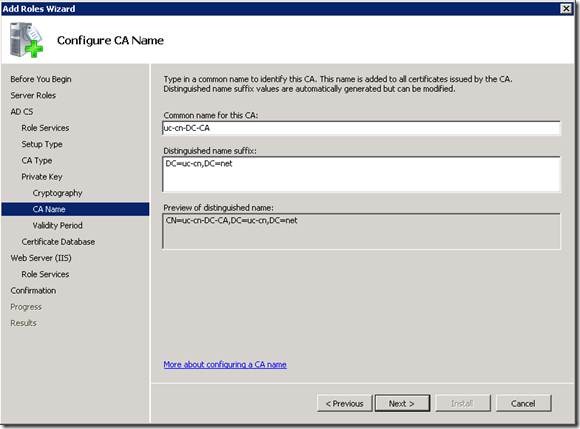Click the 'Common name for this CA:' label

click(x=211, y=115)
